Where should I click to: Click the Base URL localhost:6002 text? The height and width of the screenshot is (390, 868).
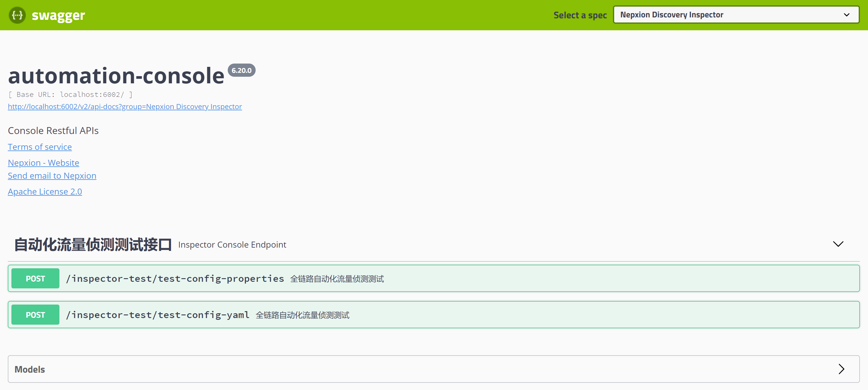pyautogui.click(x=71, y=95)
